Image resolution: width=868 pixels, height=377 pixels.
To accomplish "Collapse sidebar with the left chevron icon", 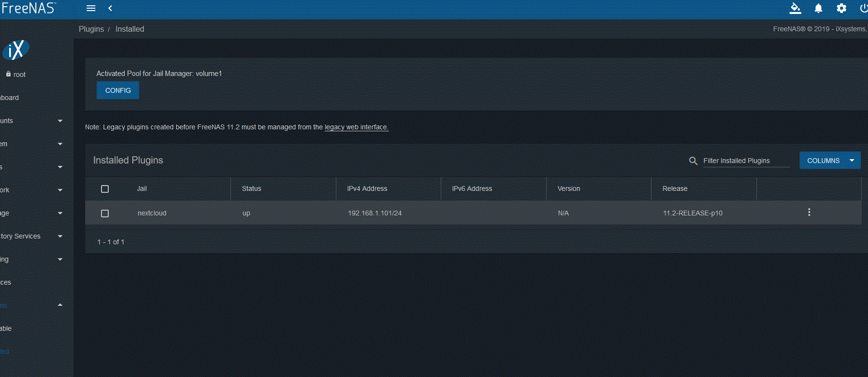I will tap(110, 8).
